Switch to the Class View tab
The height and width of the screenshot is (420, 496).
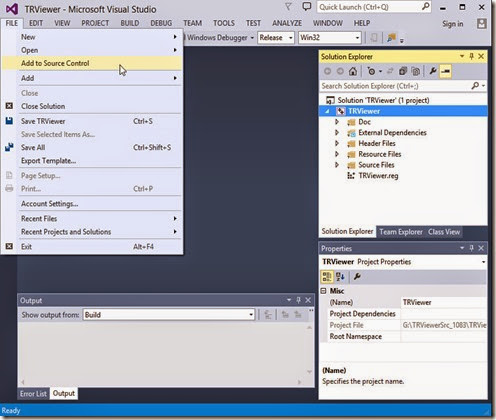(444, 232)
